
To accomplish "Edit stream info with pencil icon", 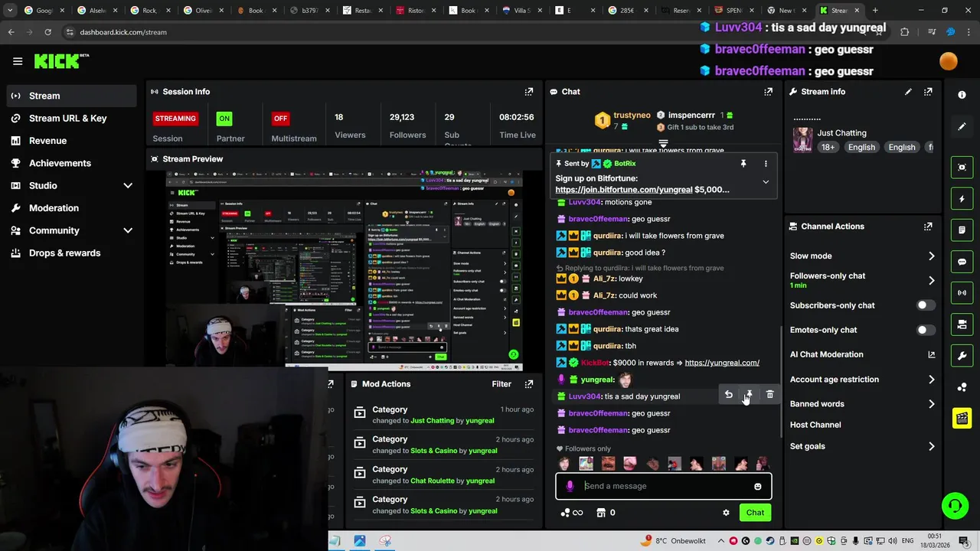I will [908, 92].
